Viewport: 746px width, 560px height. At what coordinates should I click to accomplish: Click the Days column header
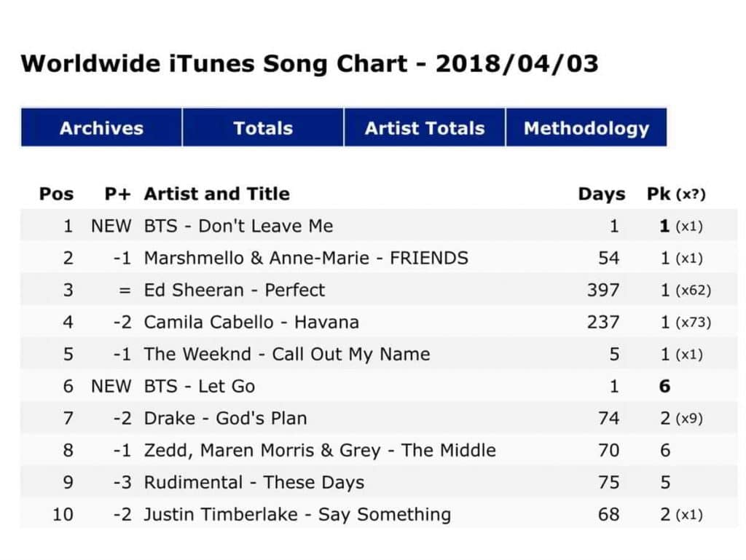[x=601, y=194]
